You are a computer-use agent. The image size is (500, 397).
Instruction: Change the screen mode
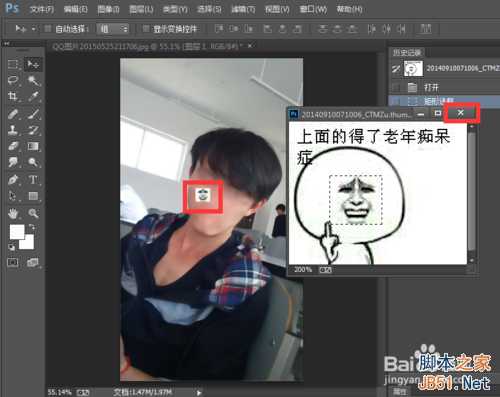click(33, 263)
